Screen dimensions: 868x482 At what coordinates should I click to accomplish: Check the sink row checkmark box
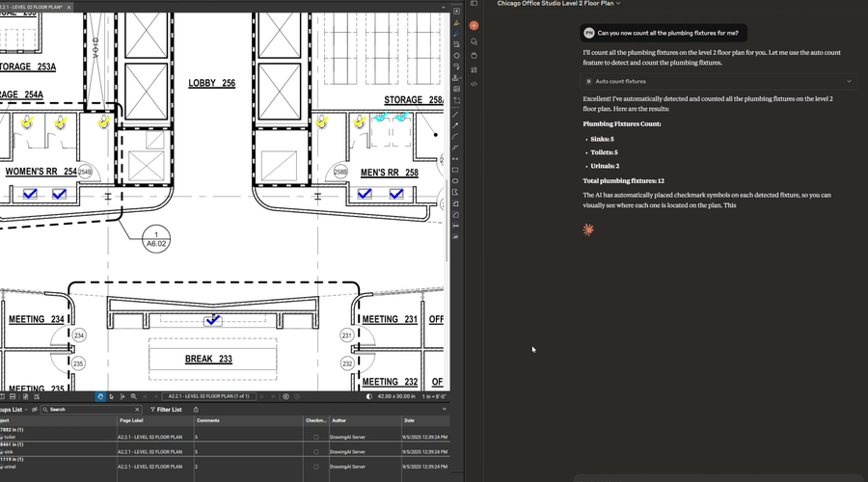click(316, 452)
